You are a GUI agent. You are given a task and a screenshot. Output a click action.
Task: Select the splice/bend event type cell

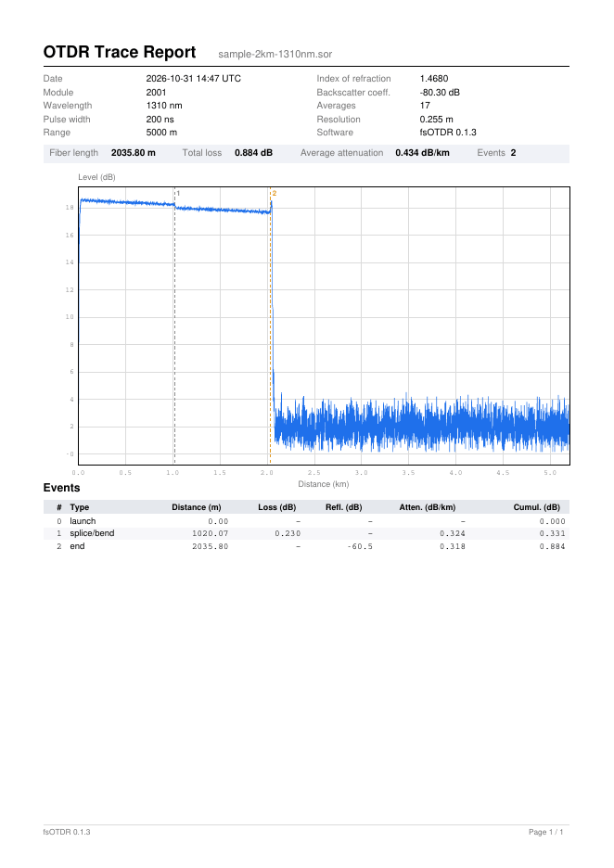tap(92, 533)
